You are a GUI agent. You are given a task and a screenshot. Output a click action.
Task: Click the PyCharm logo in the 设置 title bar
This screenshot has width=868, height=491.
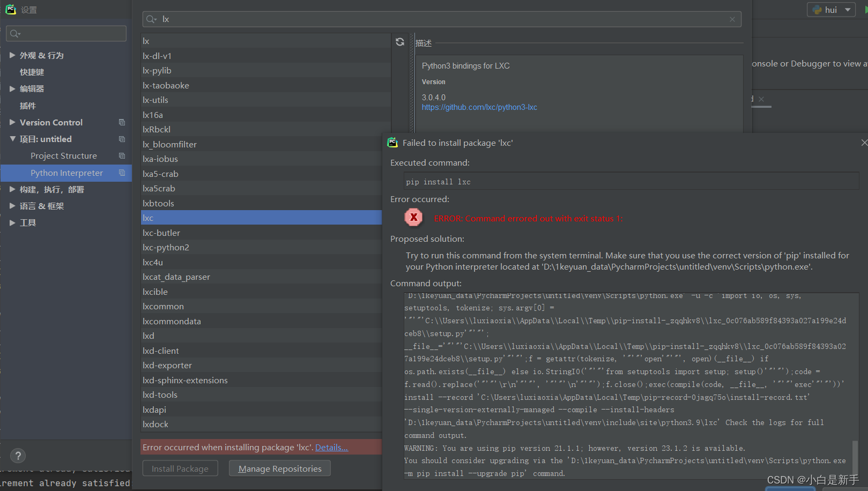11,9
